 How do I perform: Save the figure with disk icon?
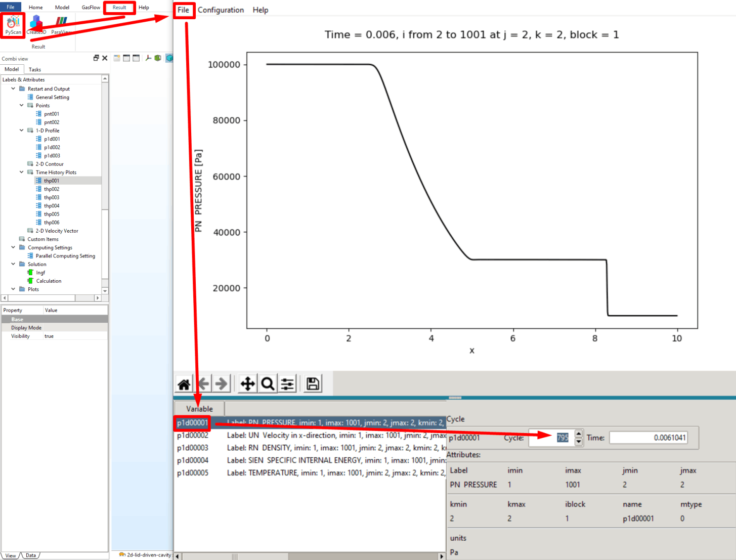[313, 384]
